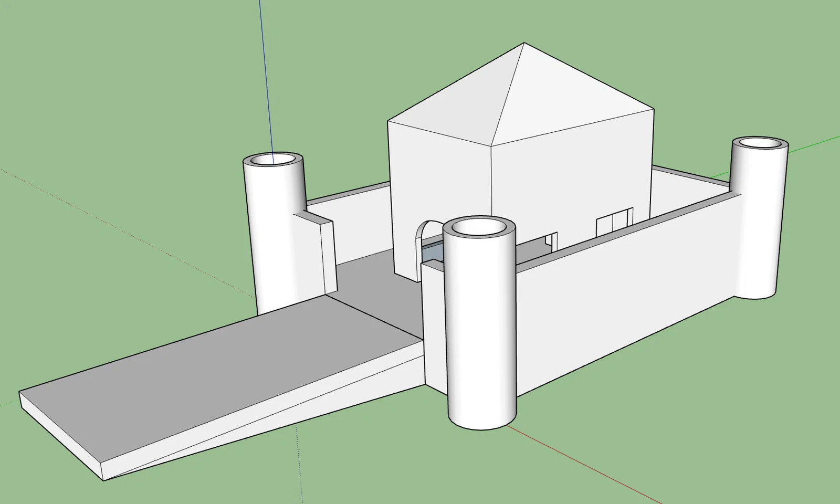Click the double window on the central building
The height and width of the screenshot is (504, 840).
(614, 222)
